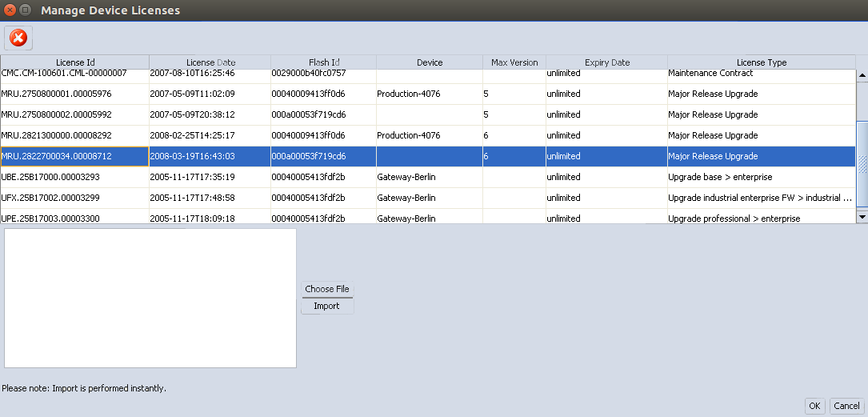Cancel the Manage Device Licenses dialog
The height and width of the screenshot is (417, 868).
[x=846, y=406]
